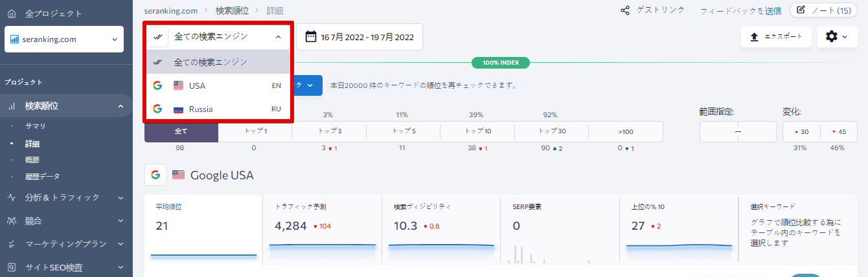The width and height of the screenshot is (868, 277).
Task: Open 履歴データ in the sidebar
Action: [43, 176]
